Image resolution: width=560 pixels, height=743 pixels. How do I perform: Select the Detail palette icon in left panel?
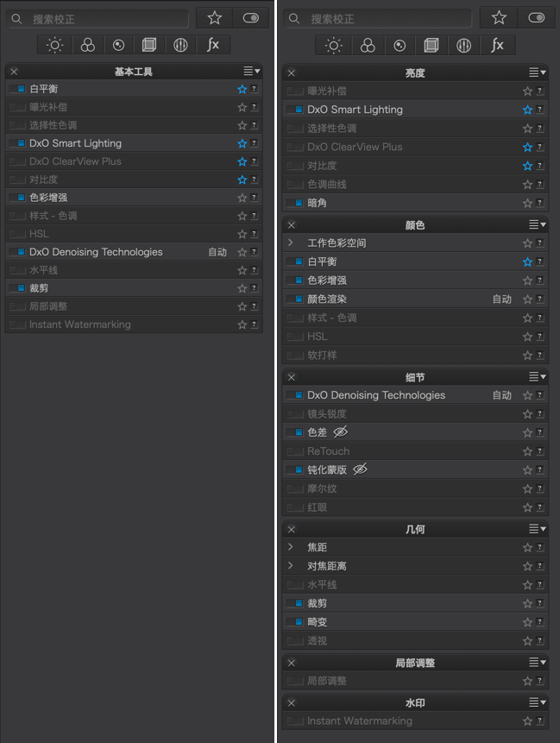[118, 45]
